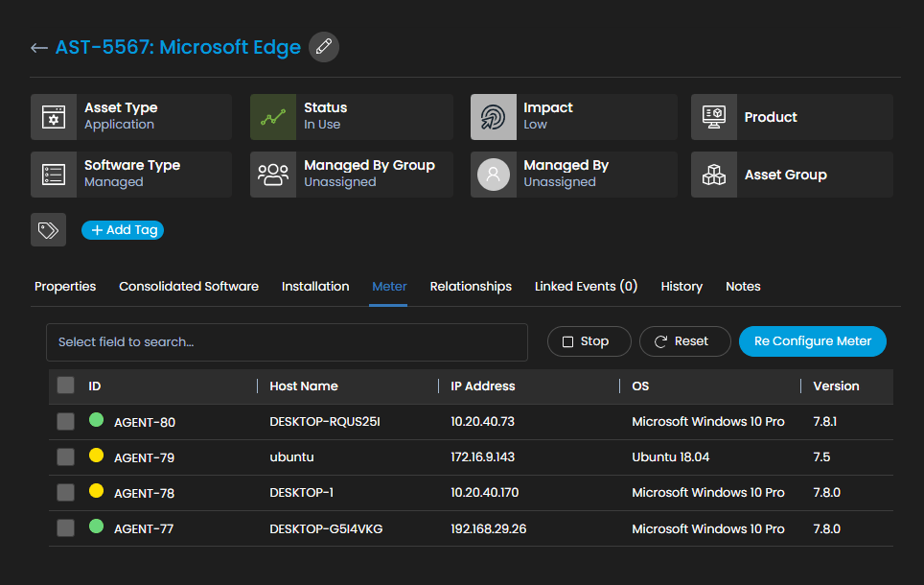Viewport: 924px width, 585px height.
Task: Click the Product monitor icon
Action: click(x=714, y=117)
